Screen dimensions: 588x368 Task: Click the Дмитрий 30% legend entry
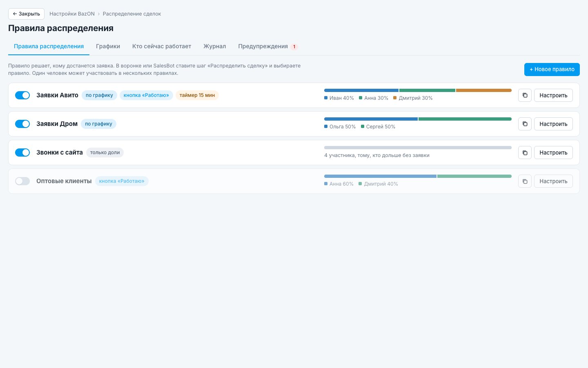coord(413,98)
